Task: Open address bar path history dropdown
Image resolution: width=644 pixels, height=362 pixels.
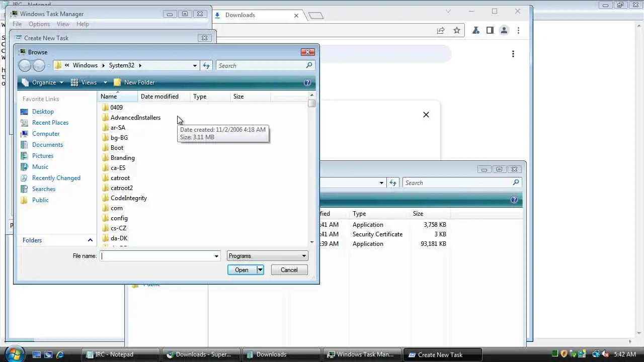Action: coord(195,65)
